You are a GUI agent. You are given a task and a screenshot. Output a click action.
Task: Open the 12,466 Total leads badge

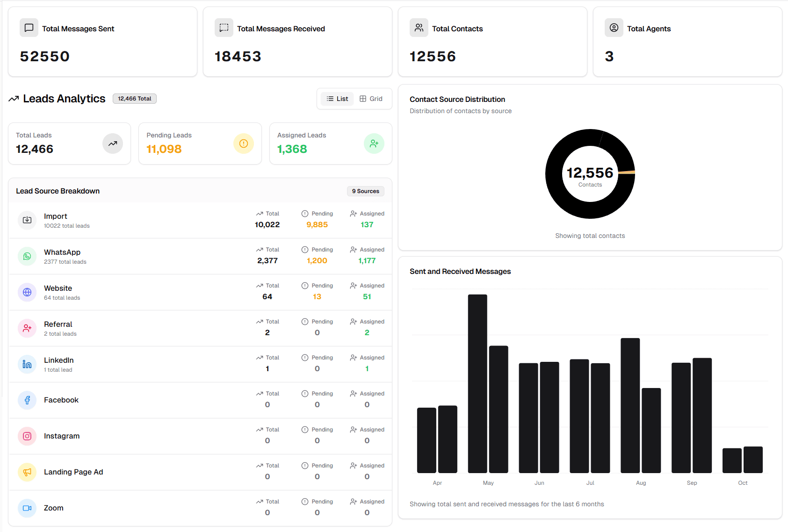coord(134,99)
